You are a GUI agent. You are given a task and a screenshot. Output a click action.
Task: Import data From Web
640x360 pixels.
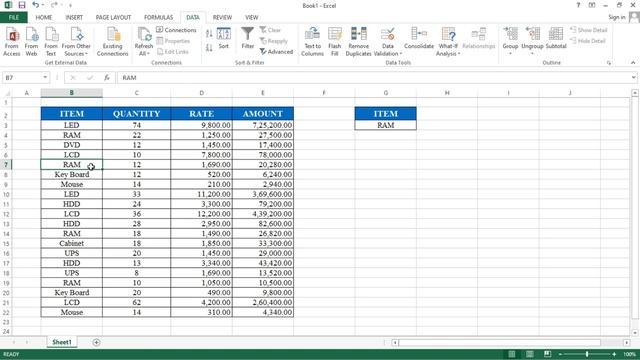click(x=31, y=41)
